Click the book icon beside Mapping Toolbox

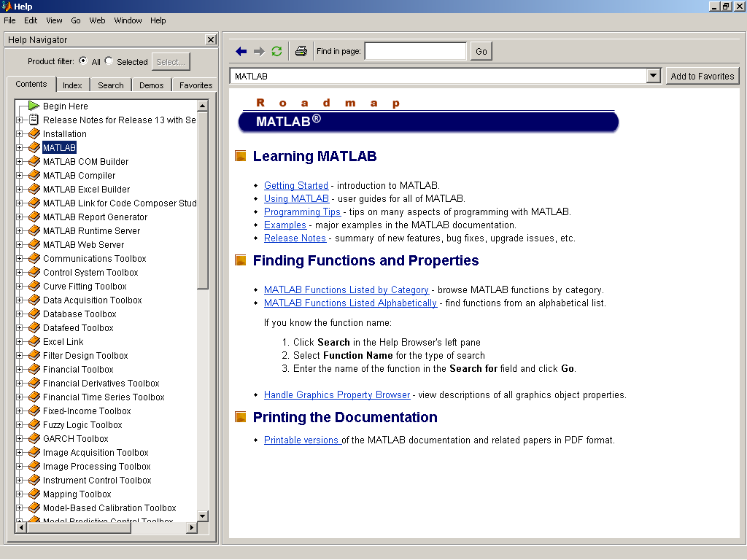[34, 493]
